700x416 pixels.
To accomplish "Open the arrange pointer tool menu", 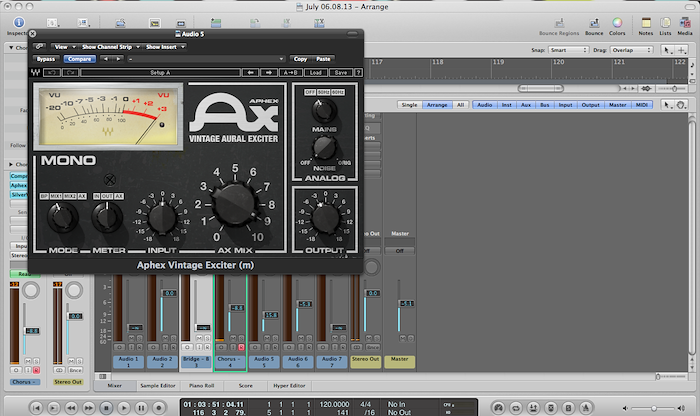I will [667, 50].
